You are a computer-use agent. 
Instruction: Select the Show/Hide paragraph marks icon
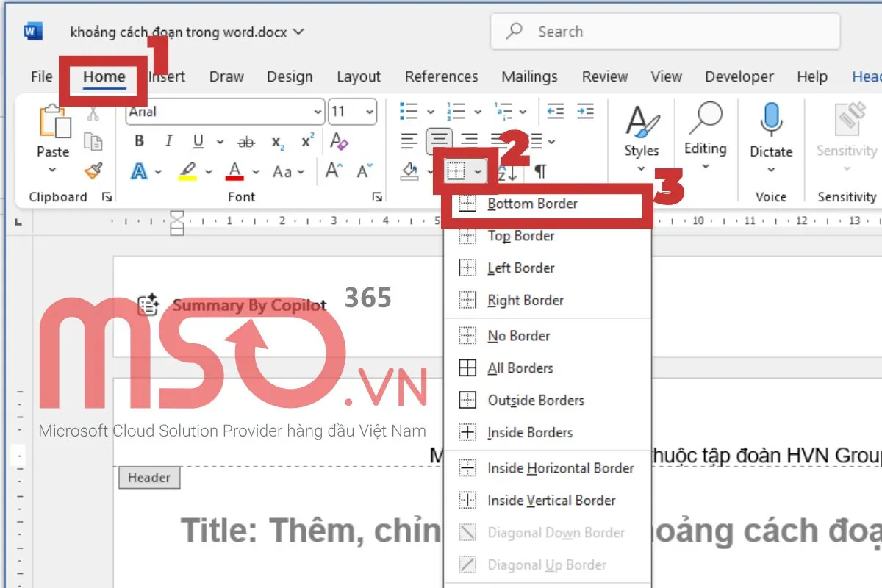(540, 172)
